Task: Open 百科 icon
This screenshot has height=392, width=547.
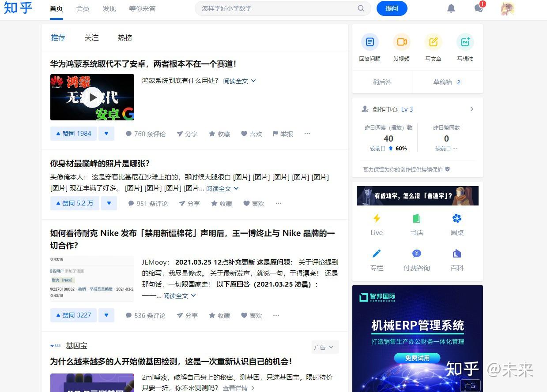Action: [x=457, y=254]
